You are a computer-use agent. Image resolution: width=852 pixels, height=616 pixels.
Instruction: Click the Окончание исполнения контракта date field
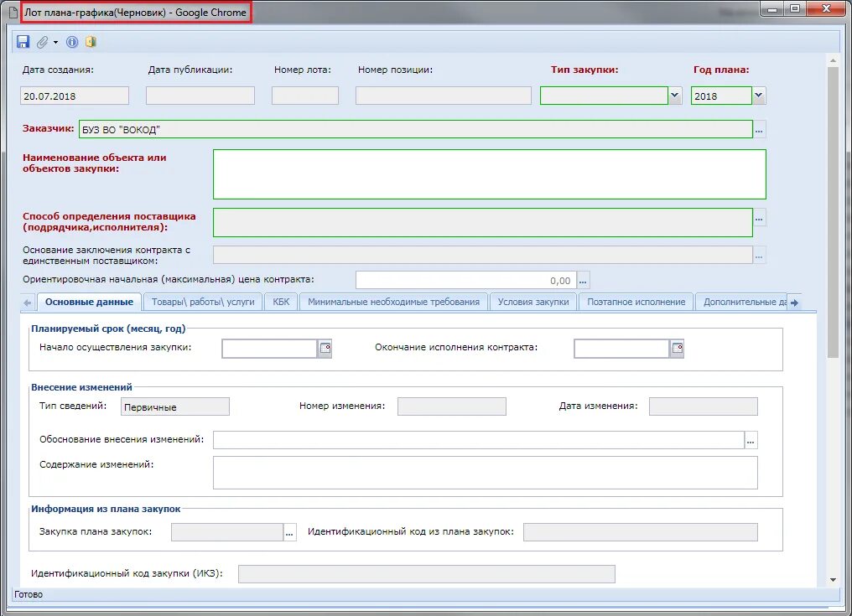tap(621, 348)
